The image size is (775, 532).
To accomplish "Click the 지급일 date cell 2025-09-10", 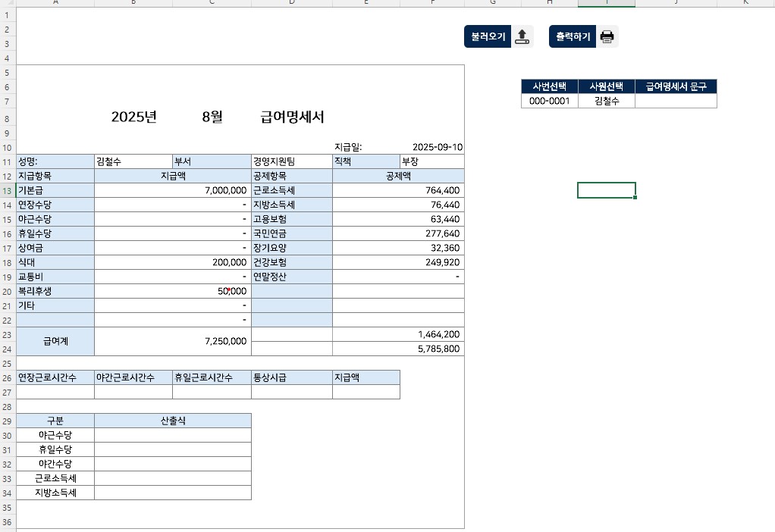I will (x=437, y=147).
